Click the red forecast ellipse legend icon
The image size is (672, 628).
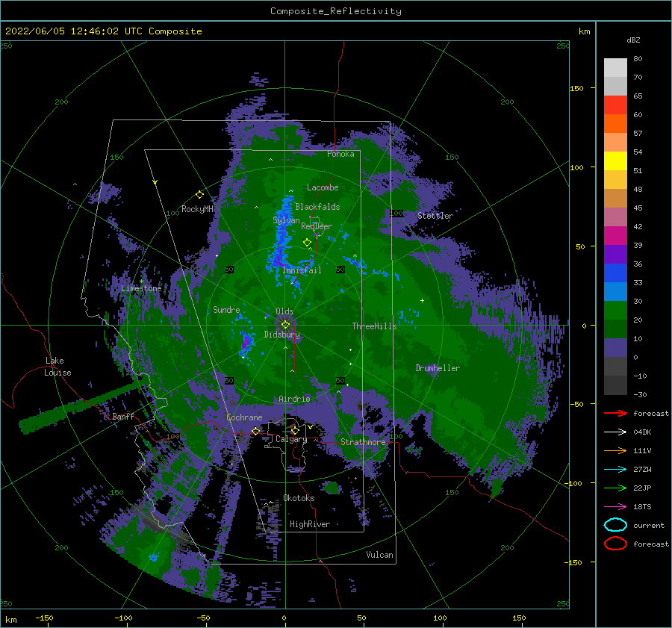pyautogui.click(x=615, y=544)
